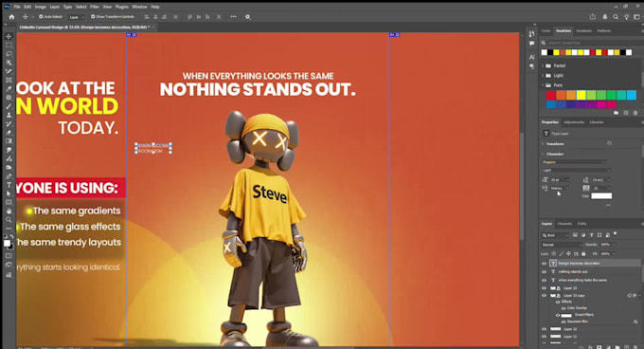Create new swatch group folder icon
This screenshot has height=349, width=644.
point(617,113)
